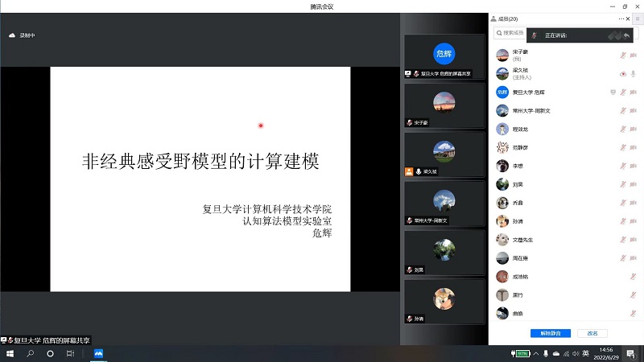The height and width of the screenshot is (362, 644).
Task: Open the taskbar clock showing 14:56
Action: pos(606,354)
